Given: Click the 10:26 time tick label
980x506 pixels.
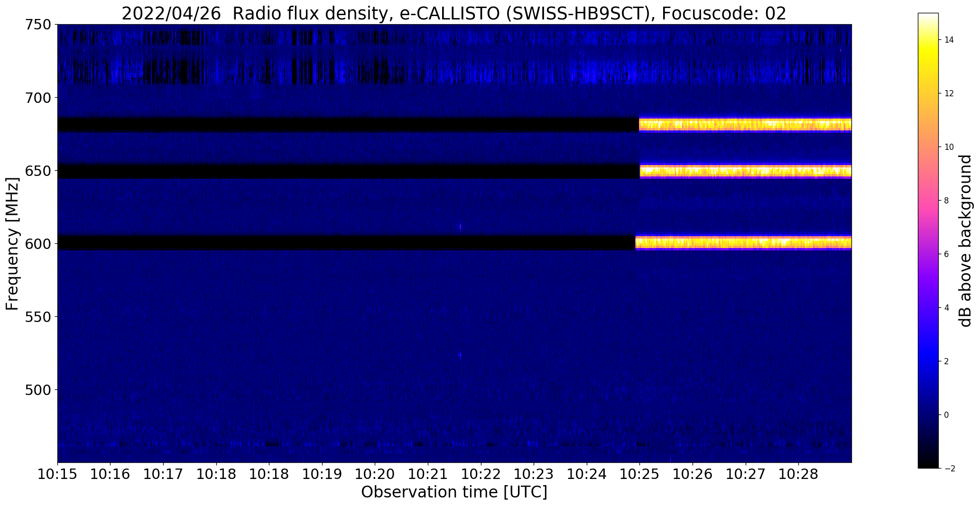Looking at the screenshot, I should [693, 474].
